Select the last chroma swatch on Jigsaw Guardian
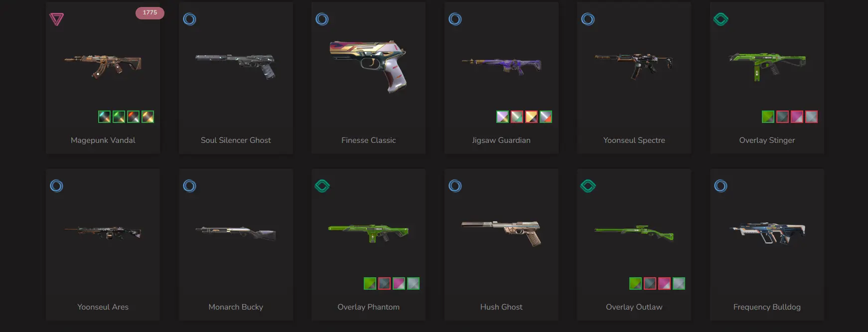Viewport: 868px width, 332px height. point(546,117)
